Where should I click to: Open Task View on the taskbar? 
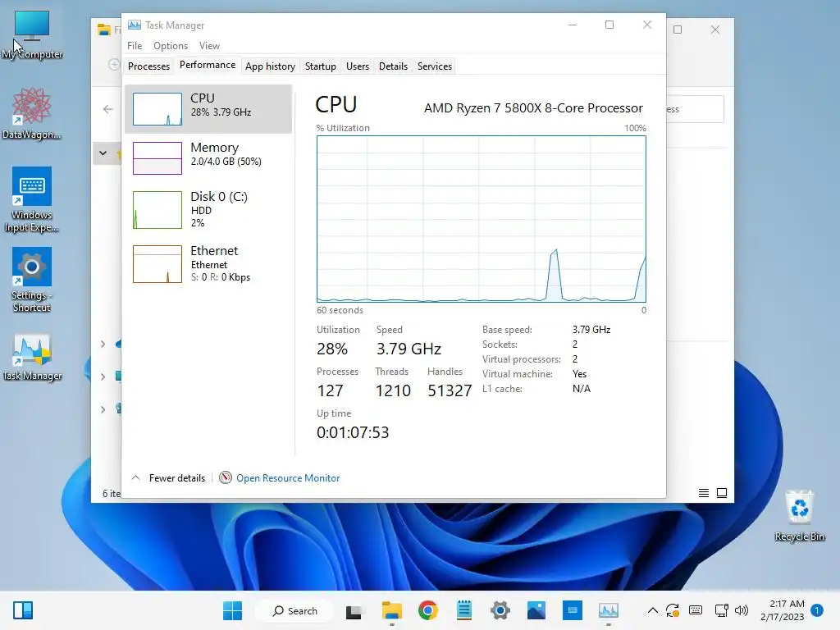coord(354,610)
